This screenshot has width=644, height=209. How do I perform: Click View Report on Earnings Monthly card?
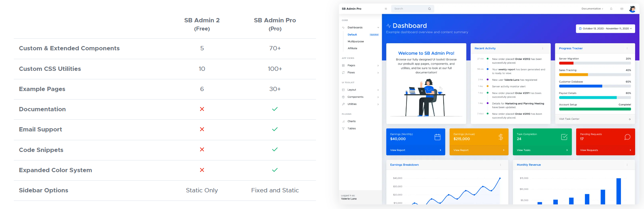tap(398, 150)
